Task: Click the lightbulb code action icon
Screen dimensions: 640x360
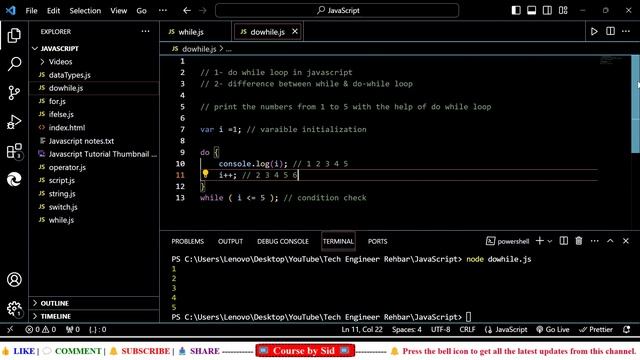Action: [205, 174]
